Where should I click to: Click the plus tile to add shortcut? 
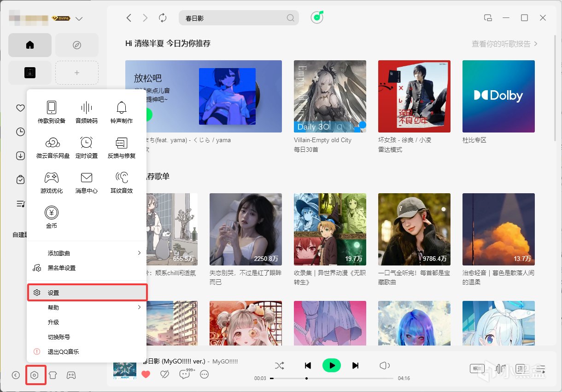pyautogui.click(x=77, y=73)
